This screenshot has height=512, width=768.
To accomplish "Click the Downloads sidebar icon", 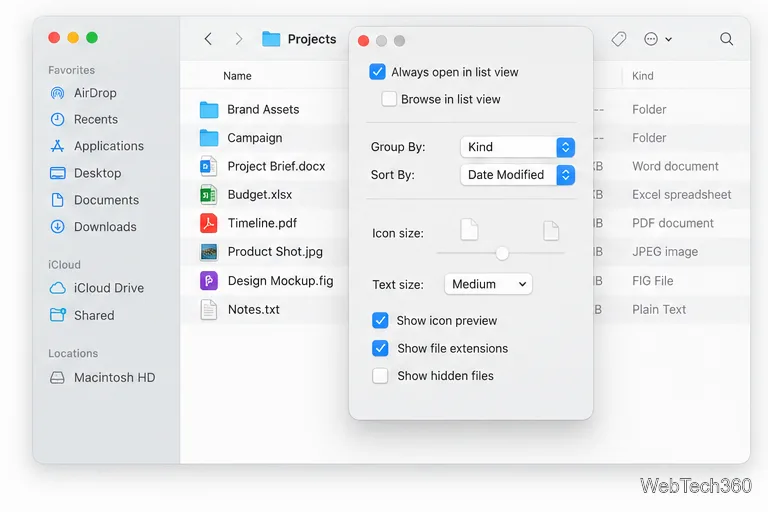I will click(x=57, y=226).
